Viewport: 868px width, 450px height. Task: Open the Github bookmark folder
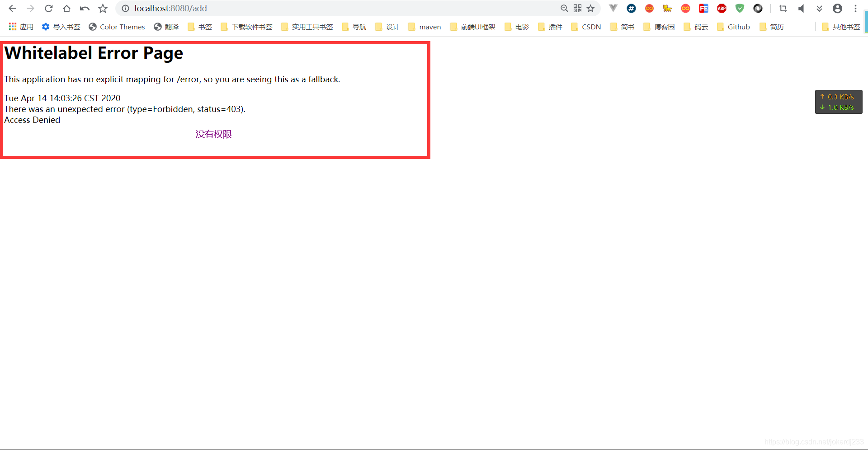pyautogui.click(x=733, y=27)
